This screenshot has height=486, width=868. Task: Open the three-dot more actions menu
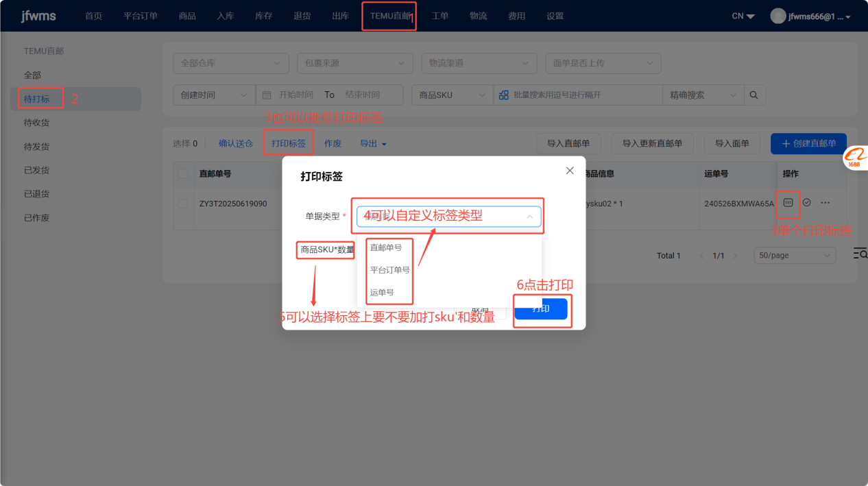point(825,203)
